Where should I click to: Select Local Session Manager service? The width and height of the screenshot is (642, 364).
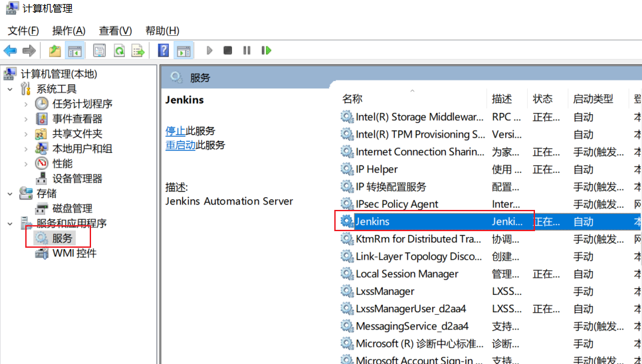(x=490, y=274)
